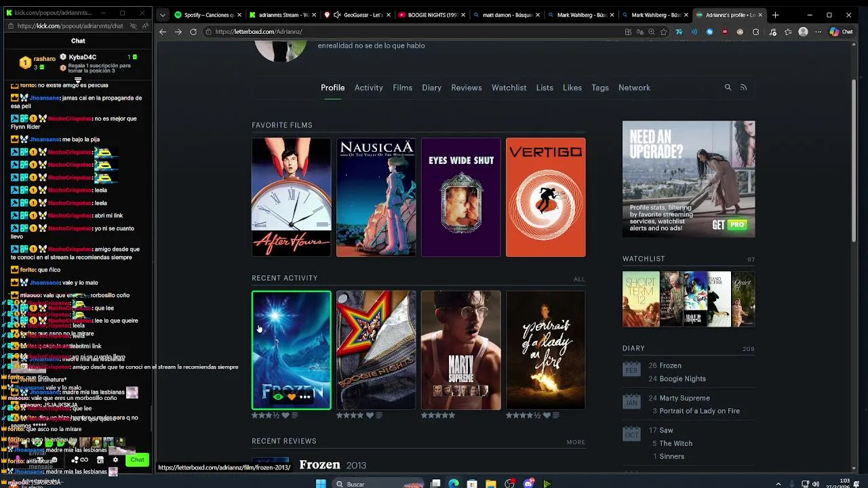Screen dimensions: 868x488
Task: Reload the Letterboxd page
Action: 193,32
